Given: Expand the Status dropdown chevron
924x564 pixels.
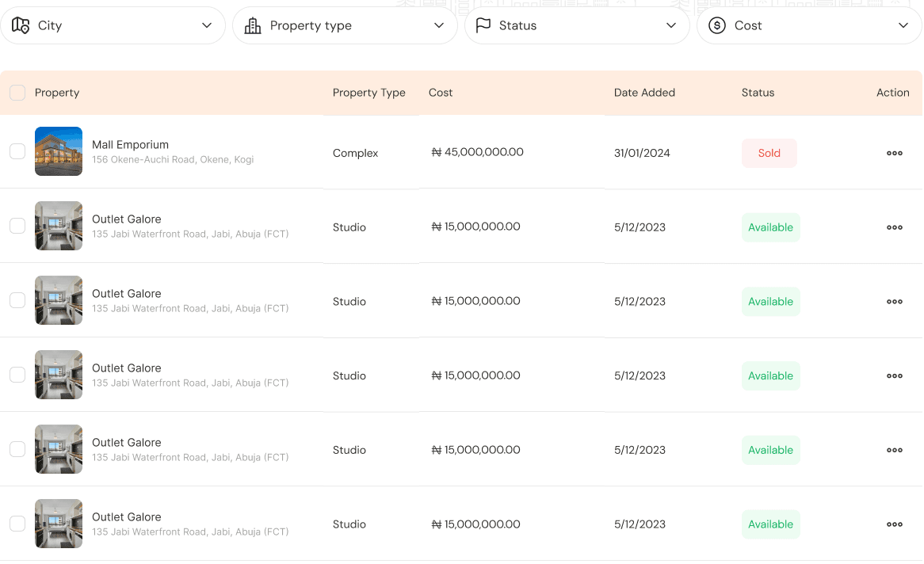Looking at the screenshot, I should (671, 25).
